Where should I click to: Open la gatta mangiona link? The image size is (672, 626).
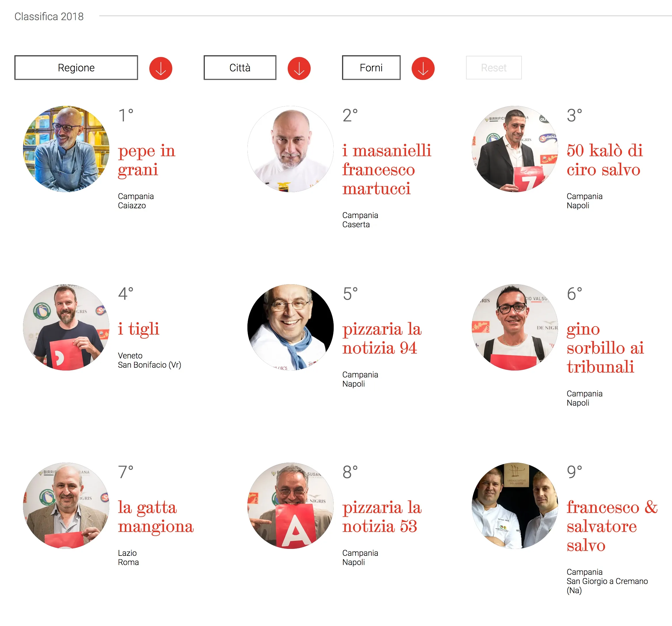pos(156,517)
